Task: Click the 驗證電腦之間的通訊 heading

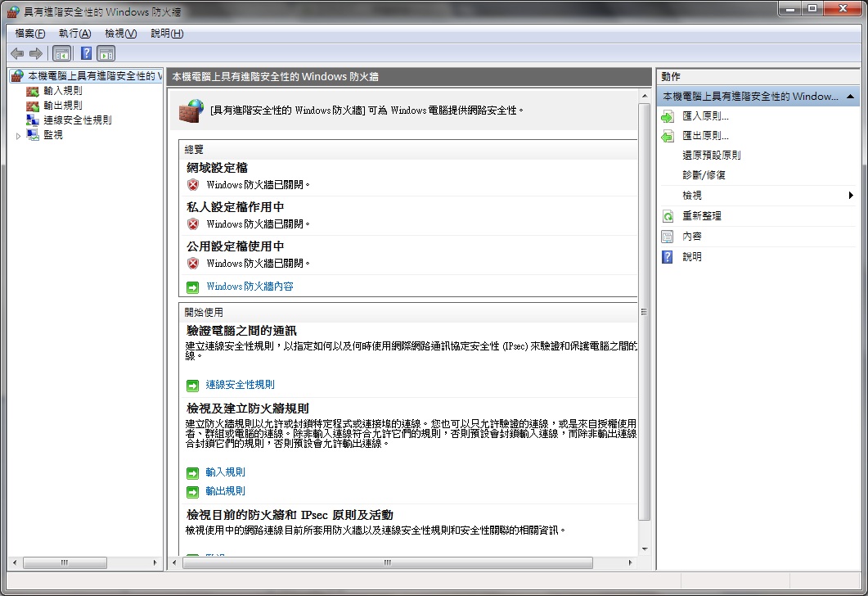Action: click(241, 331)
